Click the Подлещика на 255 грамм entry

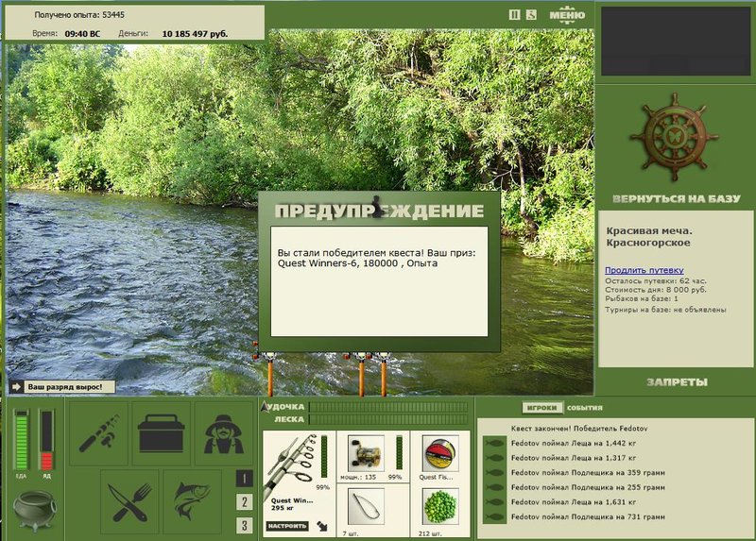tap(588, 487)
